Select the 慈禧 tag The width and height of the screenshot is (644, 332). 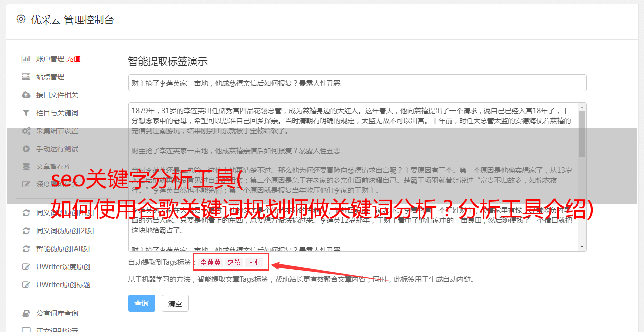click(234, 262)
